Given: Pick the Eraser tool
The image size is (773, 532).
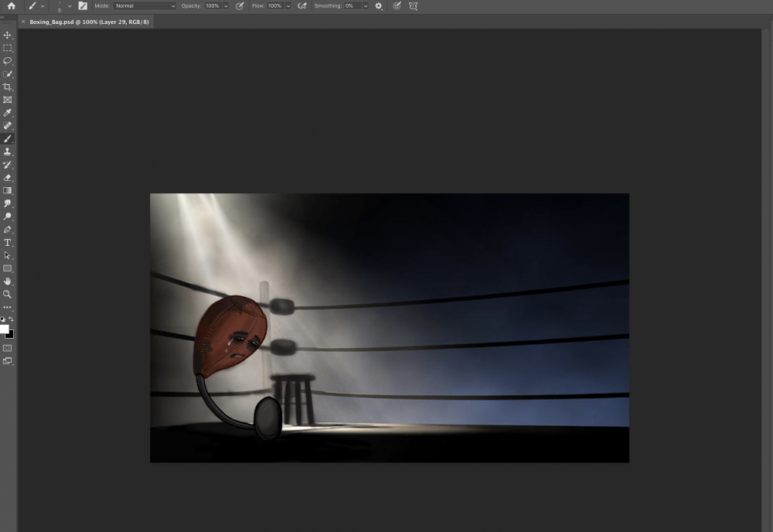Looking at the screenshot, I should click(x=8, y=177).
